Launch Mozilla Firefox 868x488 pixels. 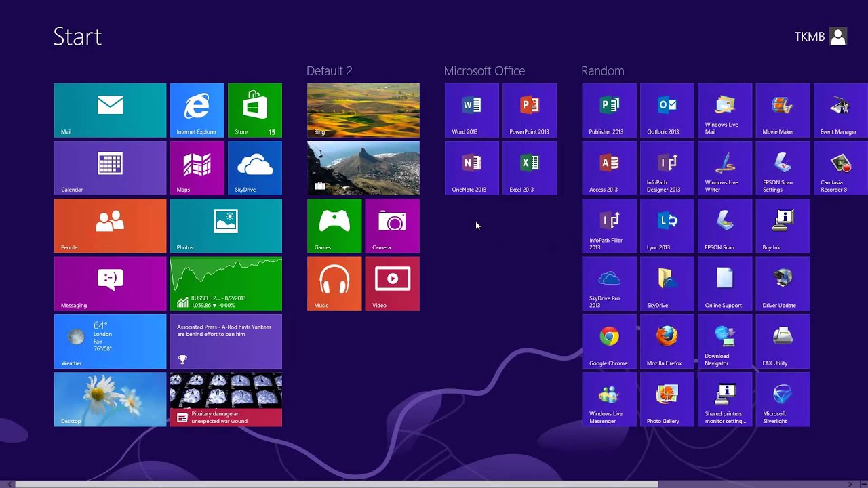click(x=667, y=342)
